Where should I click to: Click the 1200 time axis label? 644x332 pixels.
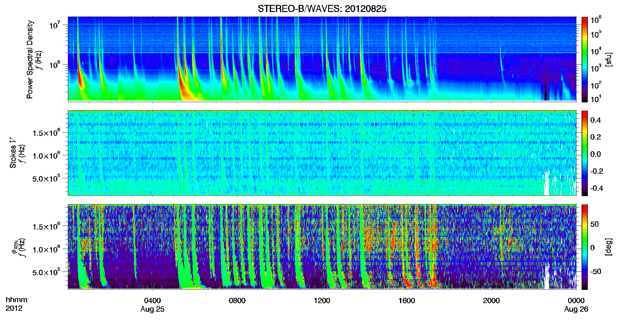click(x=322, y=301)
